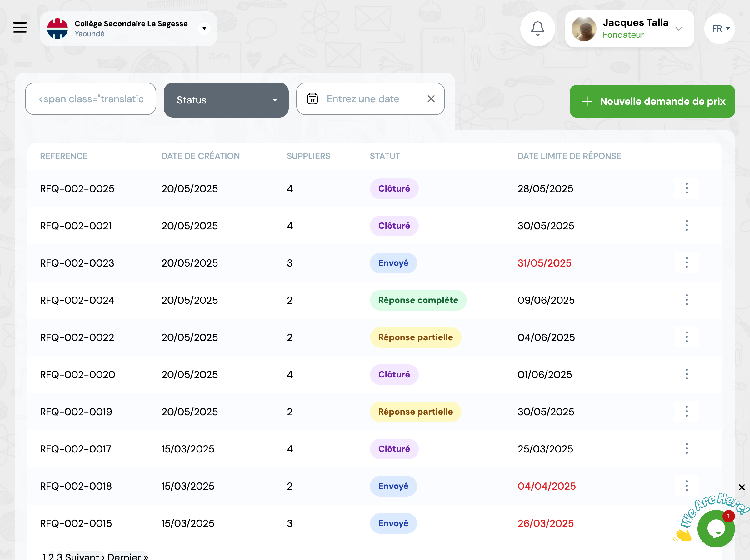This screenshot has width=750, height=560.
Task: Clear the date filter with X
Action: click(x=431, y=99)
